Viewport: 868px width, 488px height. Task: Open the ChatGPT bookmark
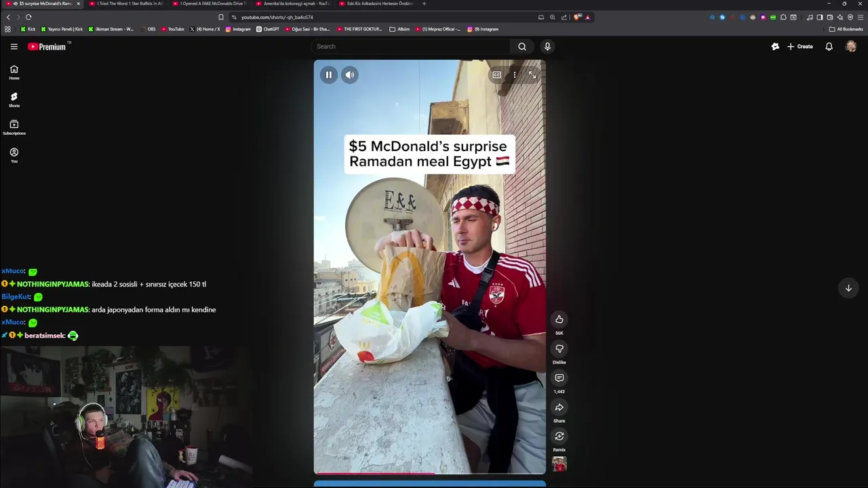coord(268,29)
